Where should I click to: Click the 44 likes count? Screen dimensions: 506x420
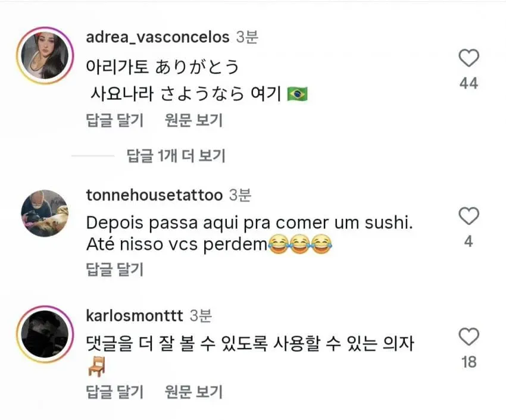tap(468, 83)
